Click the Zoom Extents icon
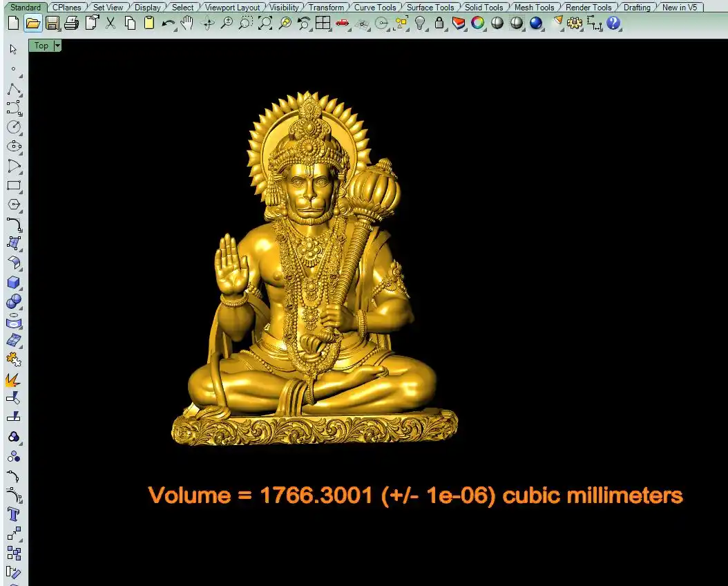The image size is (728, 586). coord(265,23)
